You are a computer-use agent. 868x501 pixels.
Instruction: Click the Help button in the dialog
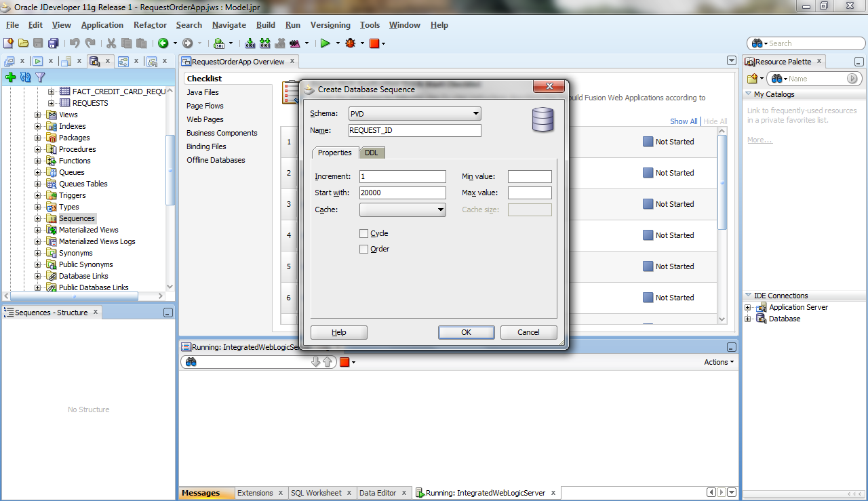339,332
